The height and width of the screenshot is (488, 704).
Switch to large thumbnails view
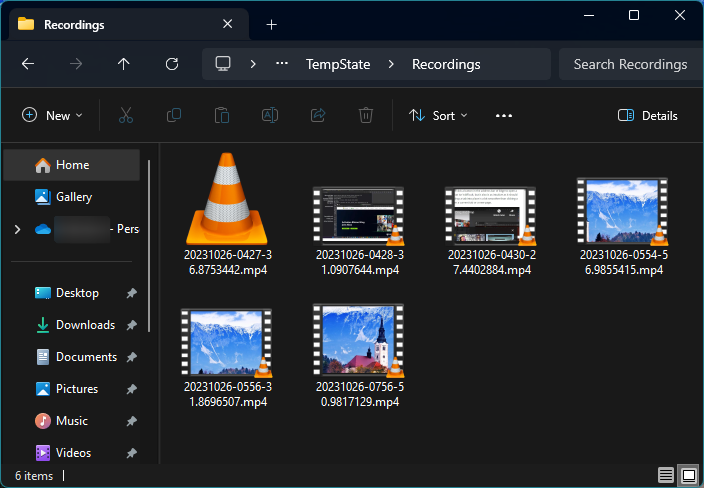(x=688, y=475)
